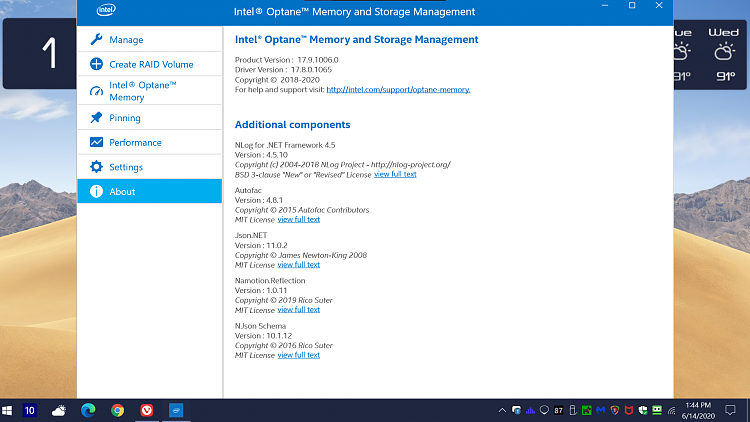The width and height of the screenshot is (750, 422).
Task: View full text of NLog BSD license
Action: [395, 174]
